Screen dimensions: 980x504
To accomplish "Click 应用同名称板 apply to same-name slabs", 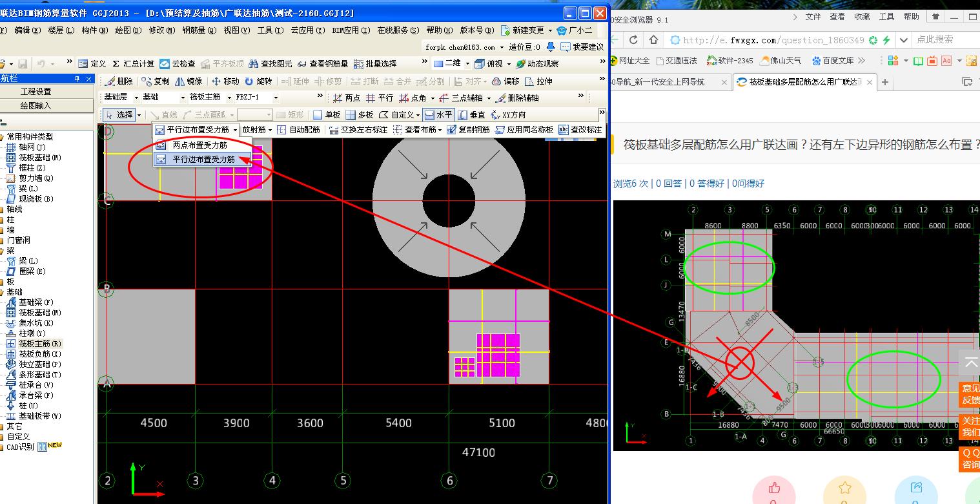I will click(524, 130).
